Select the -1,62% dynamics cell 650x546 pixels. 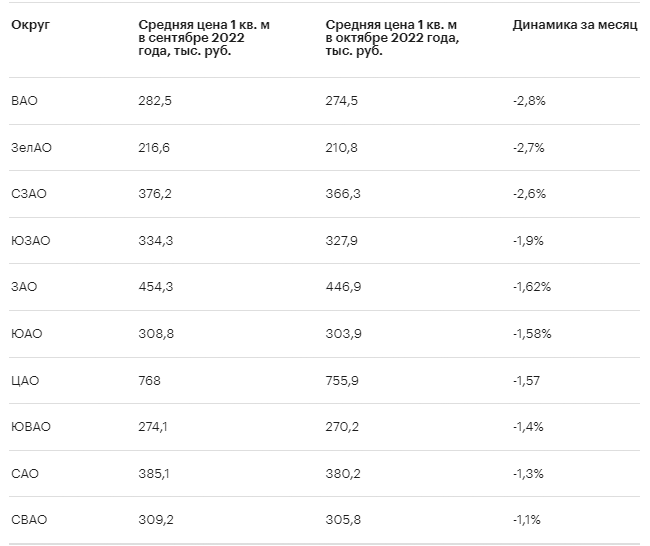coord(532,287)
